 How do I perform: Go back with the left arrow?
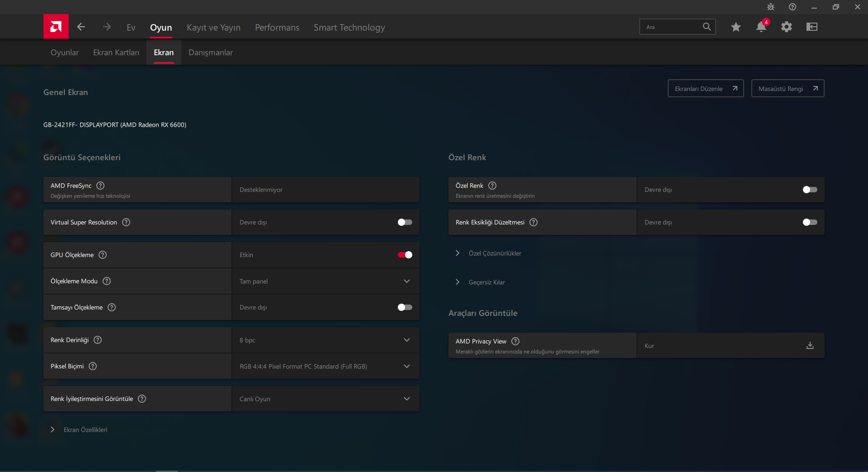point(81,27)
